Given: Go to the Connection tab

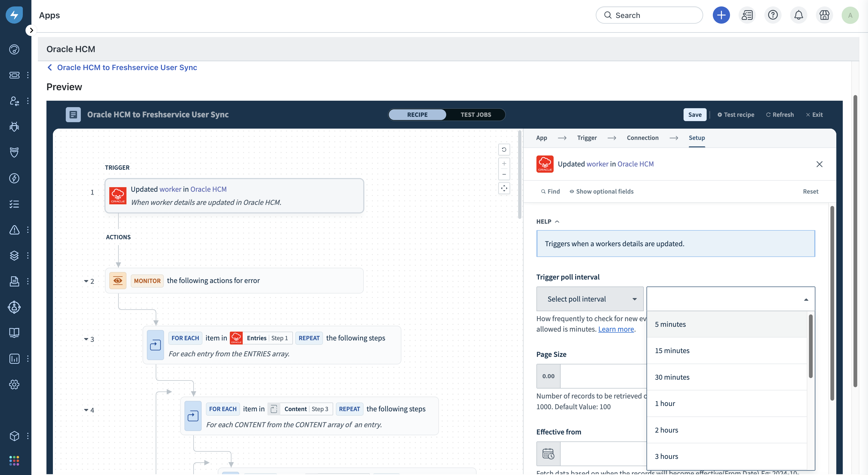Looking at the screenshot, I should 642,138.
